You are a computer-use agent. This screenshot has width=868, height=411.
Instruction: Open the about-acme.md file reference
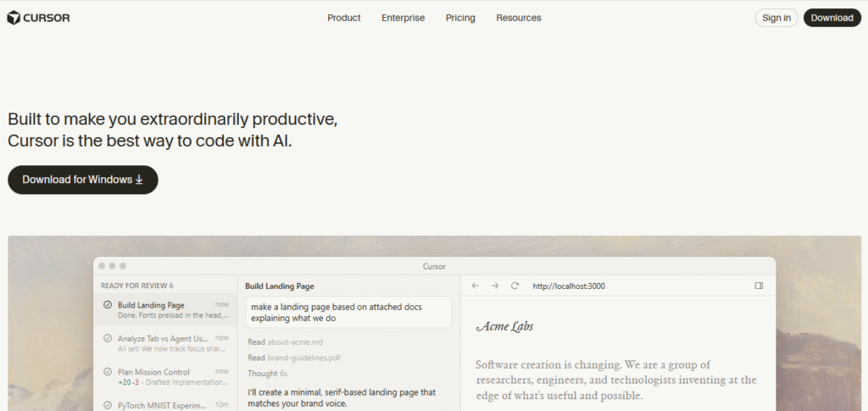click(295, 342)
